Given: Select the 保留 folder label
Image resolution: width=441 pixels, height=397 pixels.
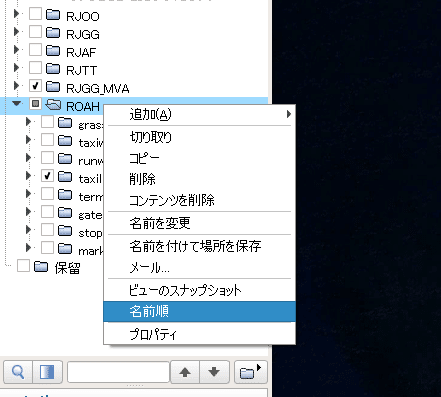Looking at the screenshot, I should pos(67,268).
